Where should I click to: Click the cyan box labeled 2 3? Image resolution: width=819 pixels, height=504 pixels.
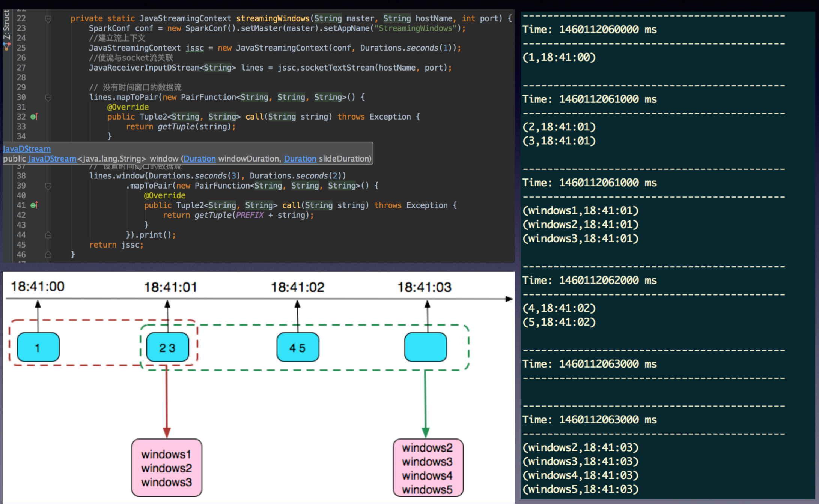pos(167,347)
